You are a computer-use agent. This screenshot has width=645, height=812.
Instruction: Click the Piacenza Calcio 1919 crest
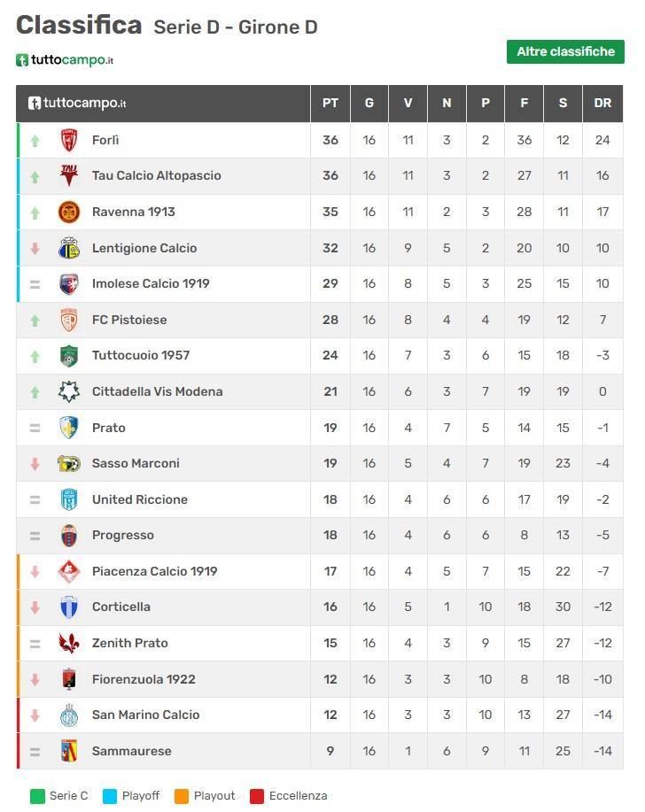click(x=69, y=571)
